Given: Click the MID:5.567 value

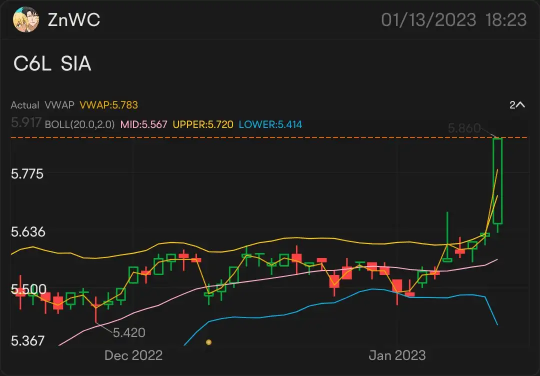Looking at the screenshot, I should pyautogui.click(x=144, y=124).
